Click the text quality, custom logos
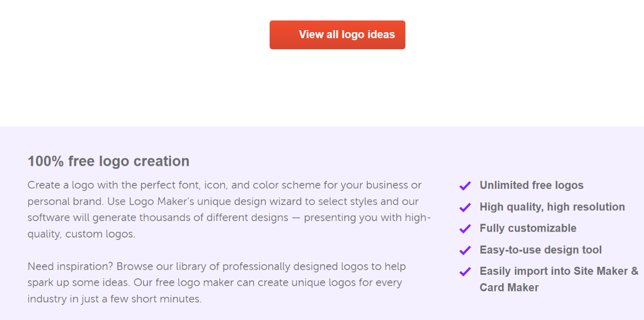This screenshot has height=320, width=644. [82, 234]
